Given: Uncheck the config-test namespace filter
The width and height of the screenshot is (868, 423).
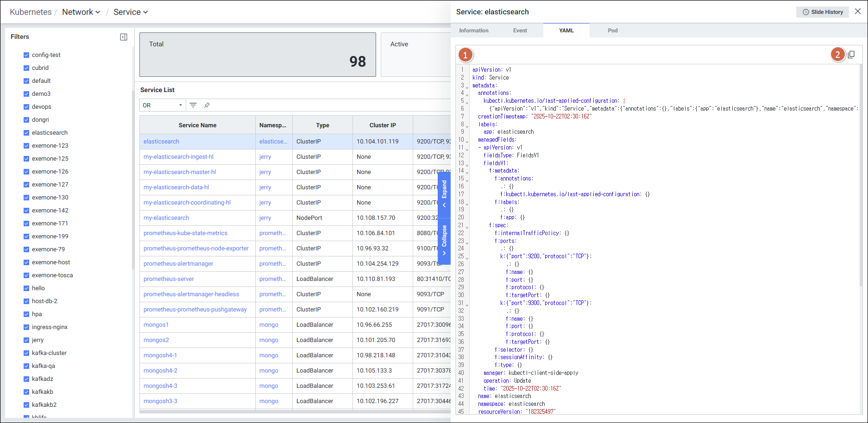Looking at the screenshot, I should tap(26, 55).
